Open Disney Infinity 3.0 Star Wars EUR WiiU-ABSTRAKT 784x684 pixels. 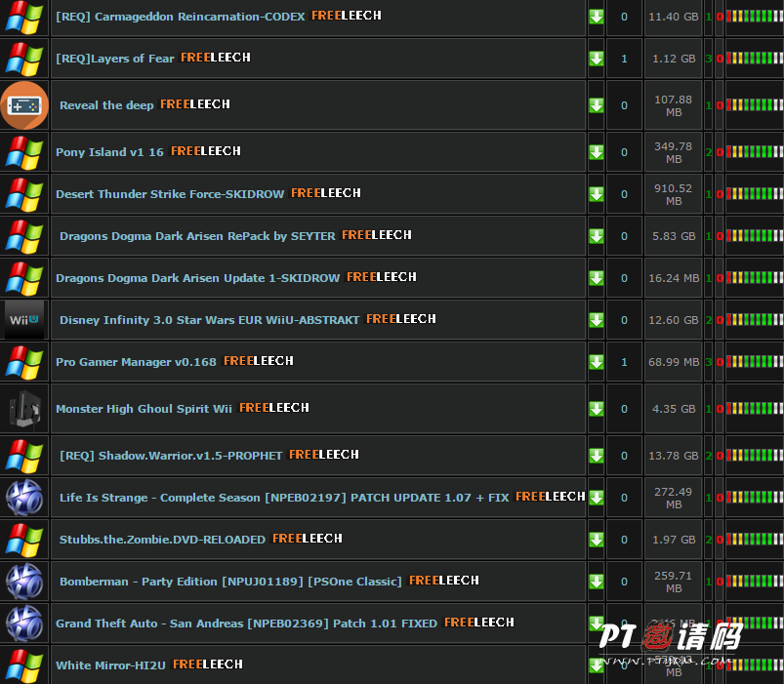click(x=210, y=320)
